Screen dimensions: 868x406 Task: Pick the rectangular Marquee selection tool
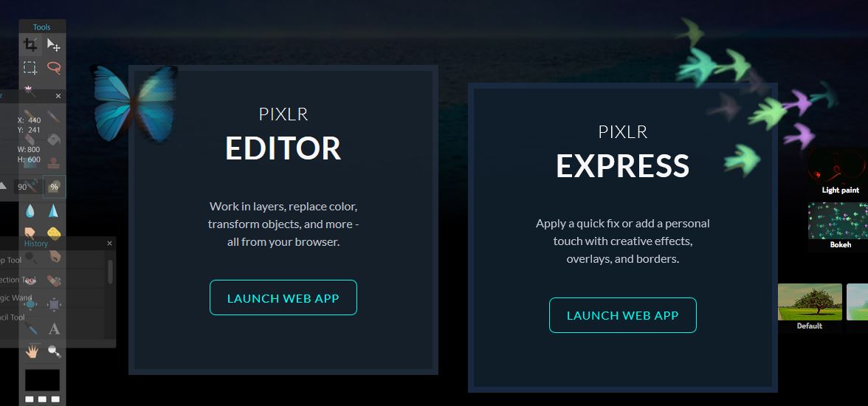click(30, 68)
